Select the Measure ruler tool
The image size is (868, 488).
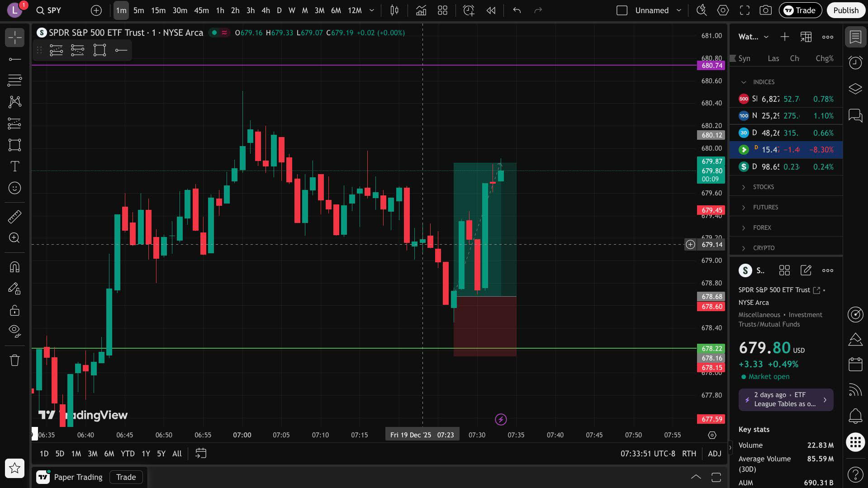click(15, 217)
